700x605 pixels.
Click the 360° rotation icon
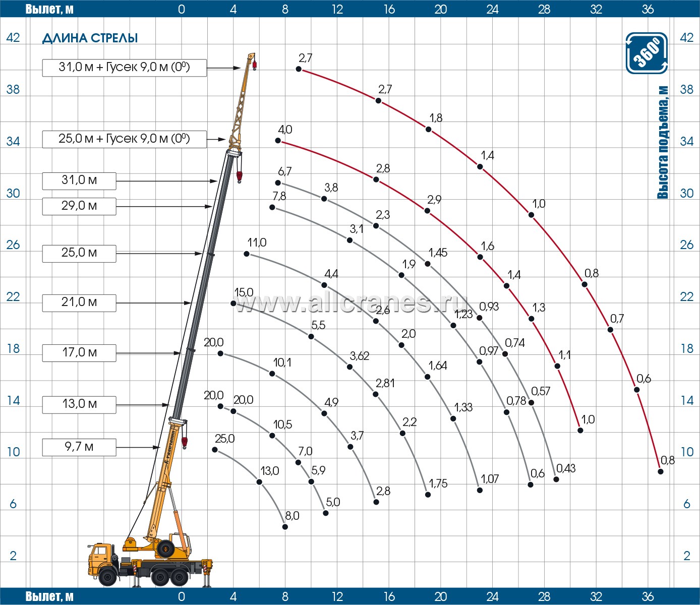[647, 53]
